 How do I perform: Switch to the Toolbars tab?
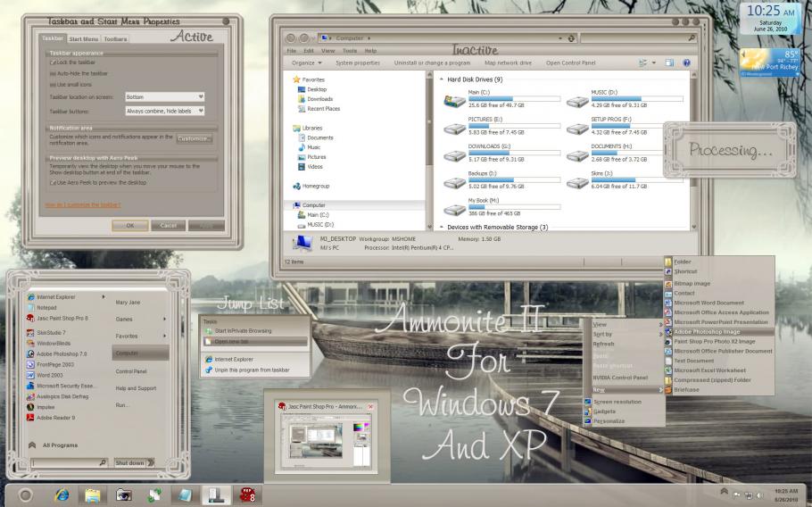pos(115,39)
